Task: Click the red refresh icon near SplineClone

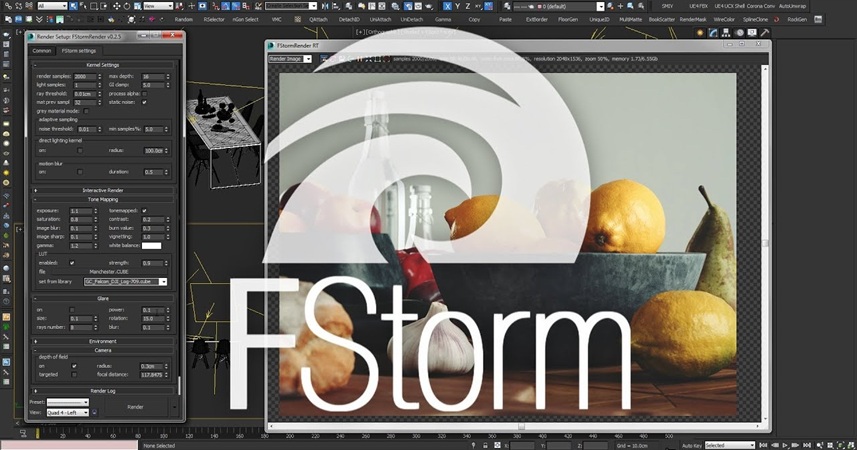Action: coord(776,19)
